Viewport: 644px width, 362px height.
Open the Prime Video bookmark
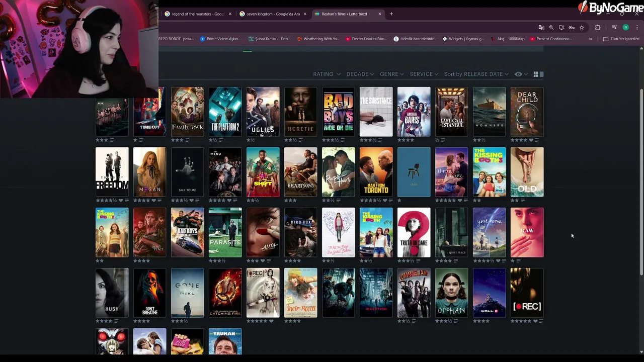220,39
